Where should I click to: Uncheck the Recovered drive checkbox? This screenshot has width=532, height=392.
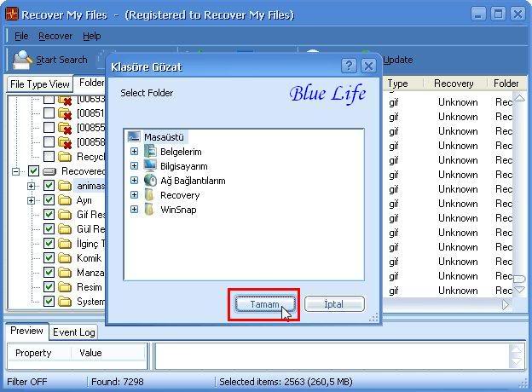(33, 171)
